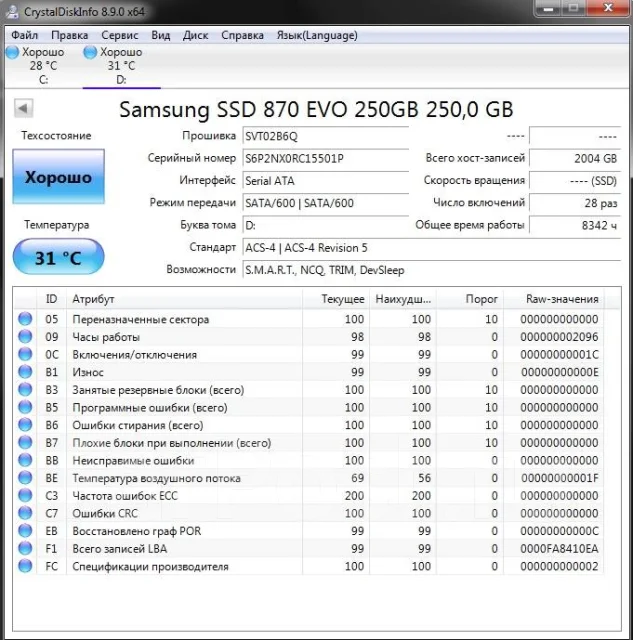The height and width of the screenshot is (640, 633).
Task: Click raw value 00000002096
Action: coord(559,337)
